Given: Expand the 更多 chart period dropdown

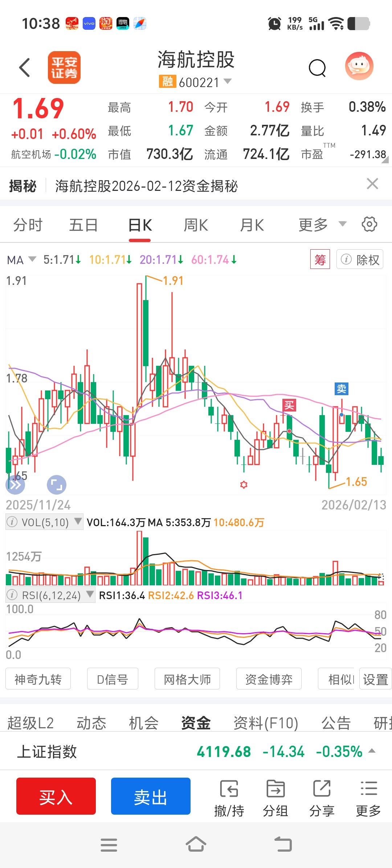Looking at the screenshot, I should 322,225.
